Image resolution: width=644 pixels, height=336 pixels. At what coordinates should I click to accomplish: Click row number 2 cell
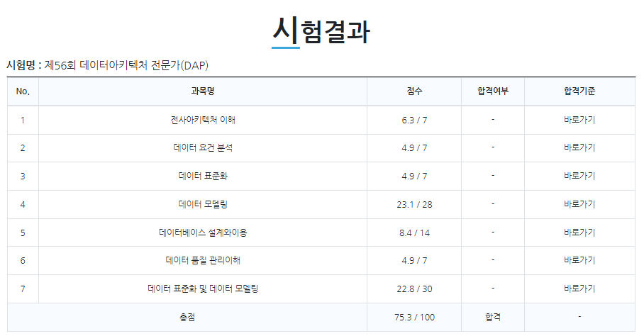pos(23,147)
